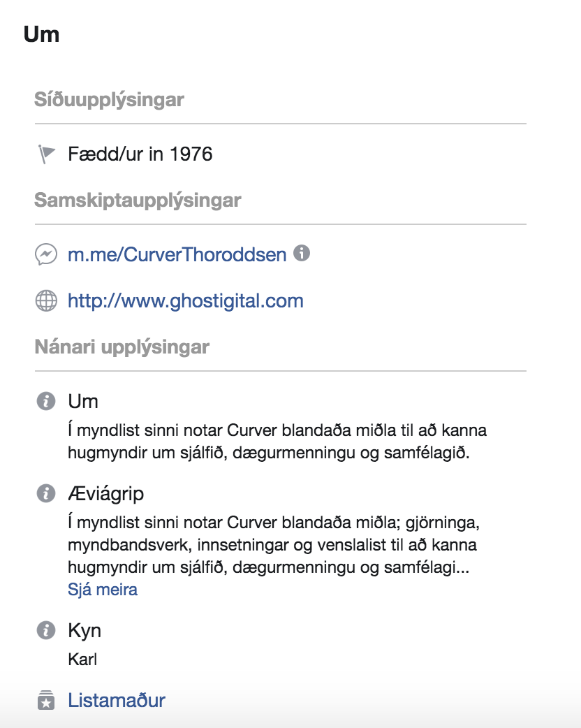Click the info circle after m.me/CurverThoroddsen
Viewport: 581px width, 728px height.
(x=302, y=253)
